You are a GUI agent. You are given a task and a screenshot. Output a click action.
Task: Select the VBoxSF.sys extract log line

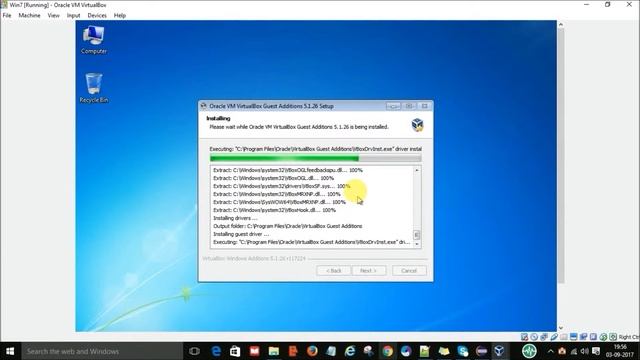282,186
